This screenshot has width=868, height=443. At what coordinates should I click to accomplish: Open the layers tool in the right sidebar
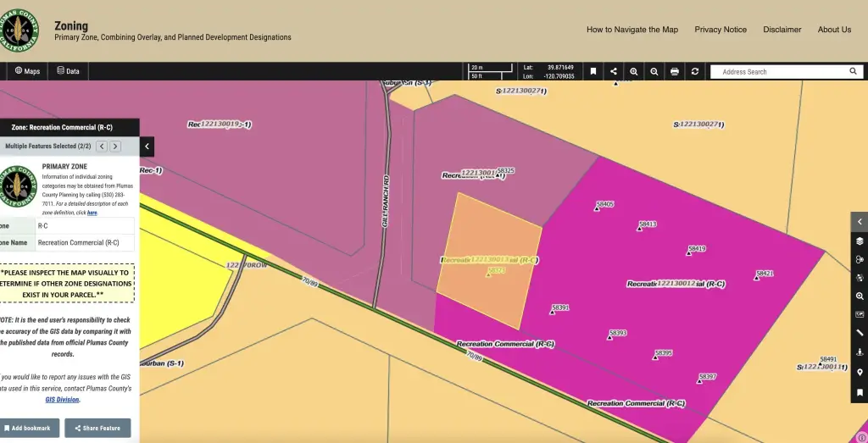point(860,241)
